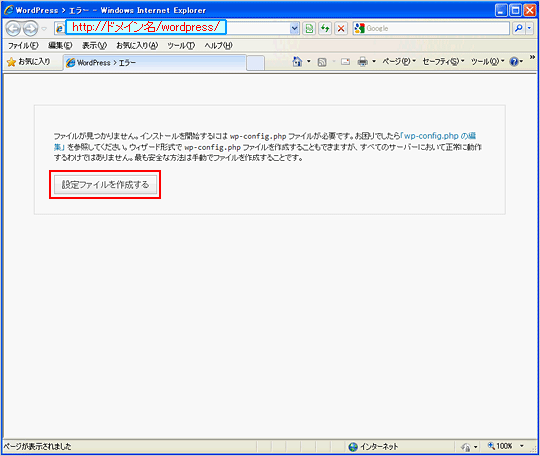Click the Print icon in command bar
This screenshot has height=456, width=540.
[363, 62]
